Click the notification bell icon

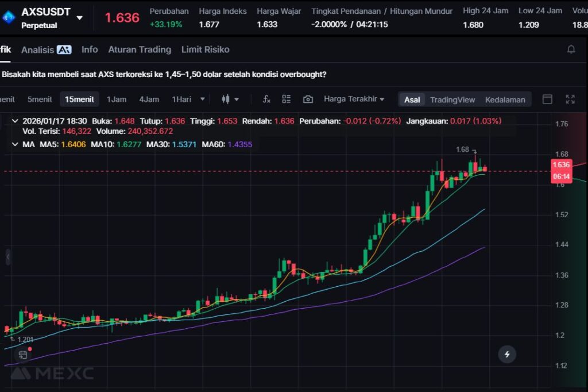tap(571, 49)
